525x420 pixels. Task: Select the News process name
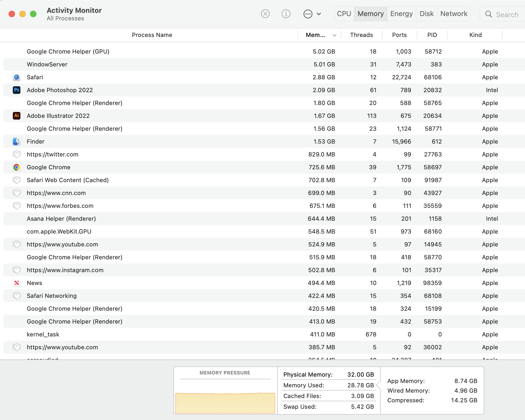click(x=35, y=283)
